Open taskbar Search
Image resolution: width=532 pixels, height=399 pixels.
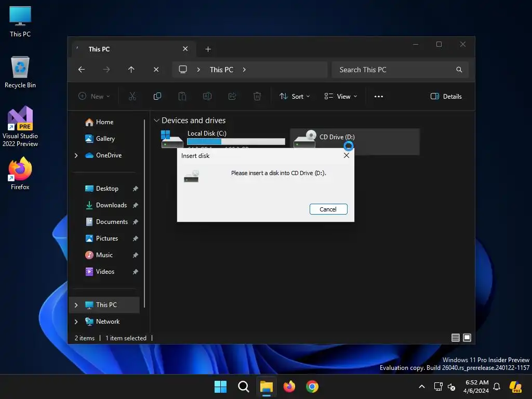243,387
